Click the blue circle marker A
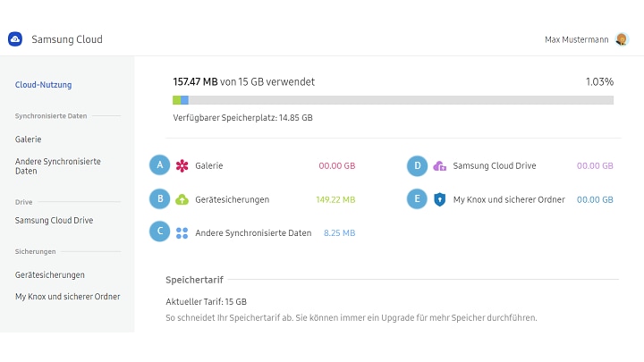Screen dimensions: 644x362 point(159,165)
